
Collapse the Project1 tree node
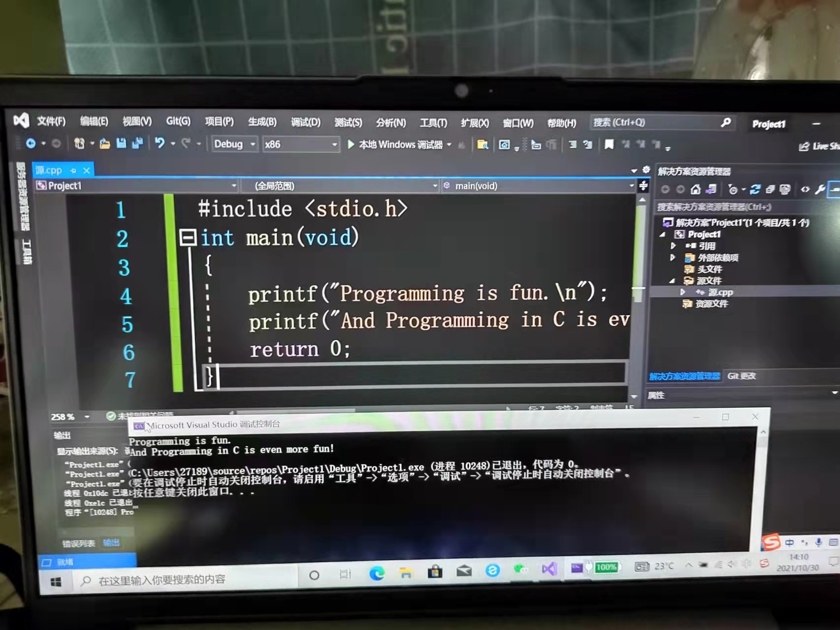tap(663, 234)
